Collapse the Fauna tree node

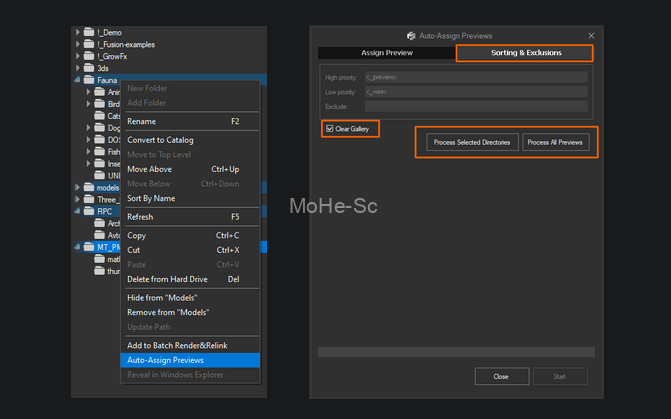pos(77,80)
